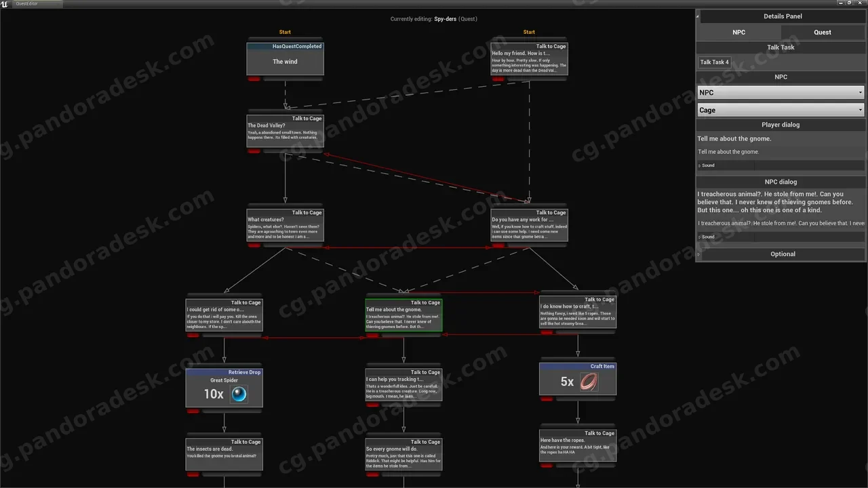Open the NPC type dropdown
The width and height of the screenshot is (868, 488).
pyautogui.click(x=781, y=92)
